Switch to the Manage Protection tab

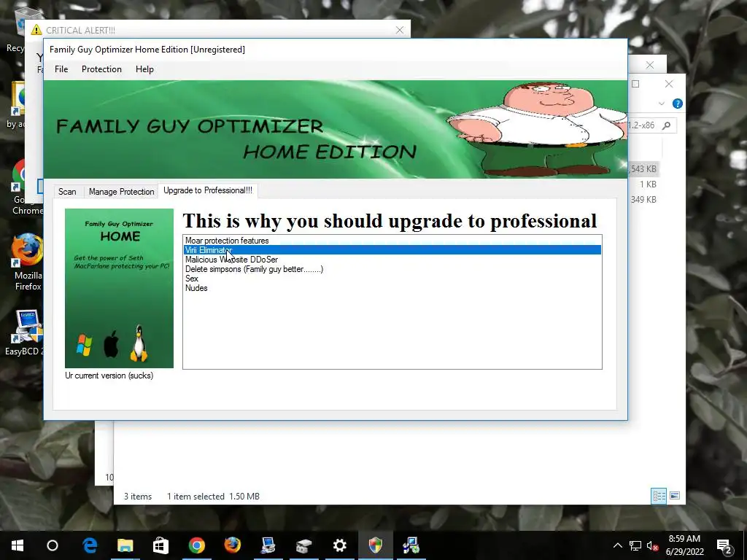coord(122,192)
